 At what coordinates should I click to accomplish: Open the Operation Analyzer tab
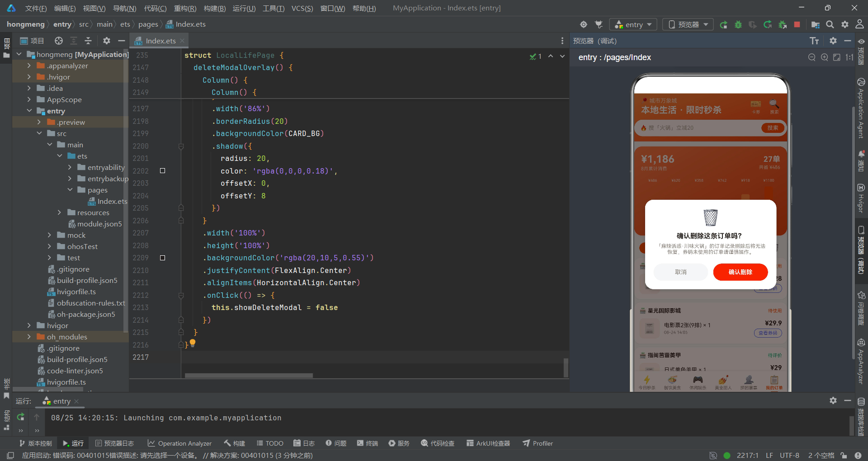pyautogui.click(x=179, y=443)
